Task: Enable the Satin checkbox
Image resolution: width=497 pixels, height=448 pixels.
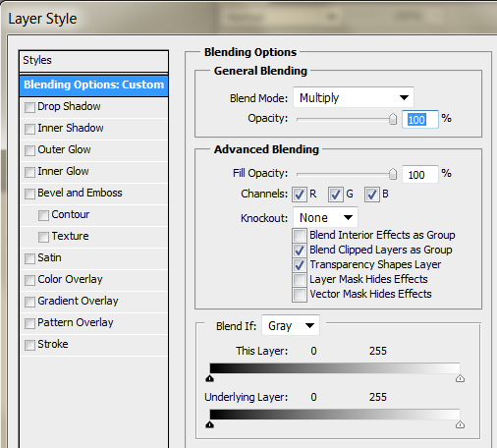Action: click(x=29, y=258)
